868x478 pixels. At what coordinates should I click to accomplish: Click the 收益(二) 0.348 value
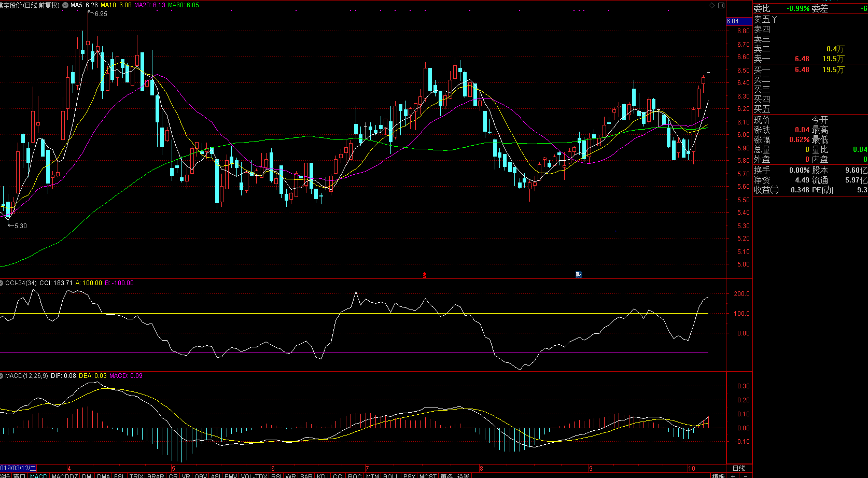(800, 190)
